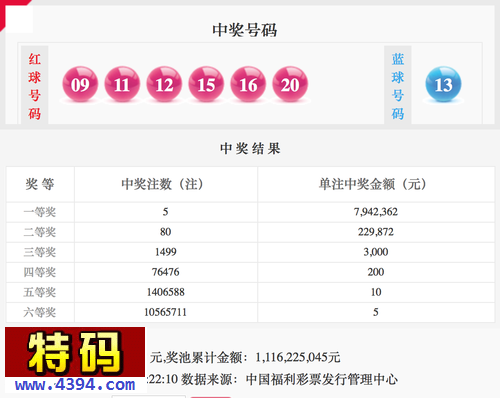Click the blue ball numbered 13
The height and width of the screenshot is (398, 500).
443,84
